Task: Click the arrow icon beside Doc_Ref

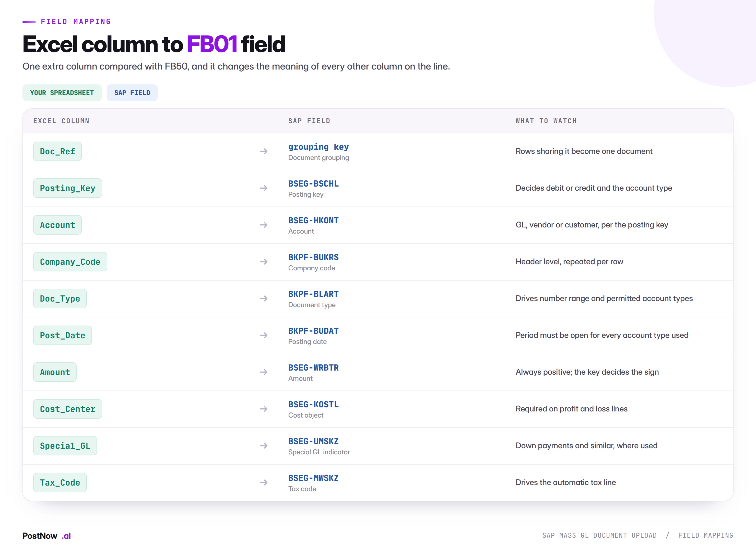Action: 264,151
